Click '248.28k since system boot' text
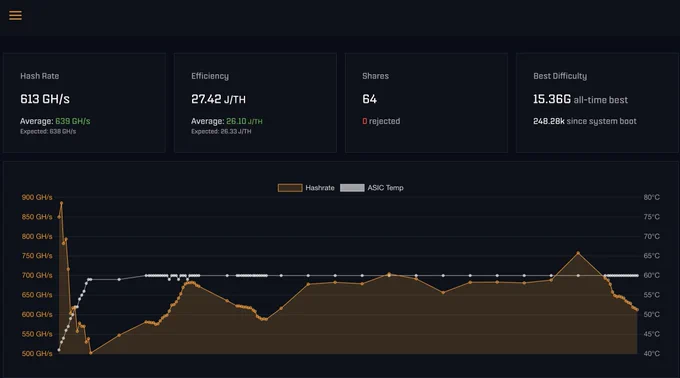The width and height of the screenshot is (680, 378). 585,121
